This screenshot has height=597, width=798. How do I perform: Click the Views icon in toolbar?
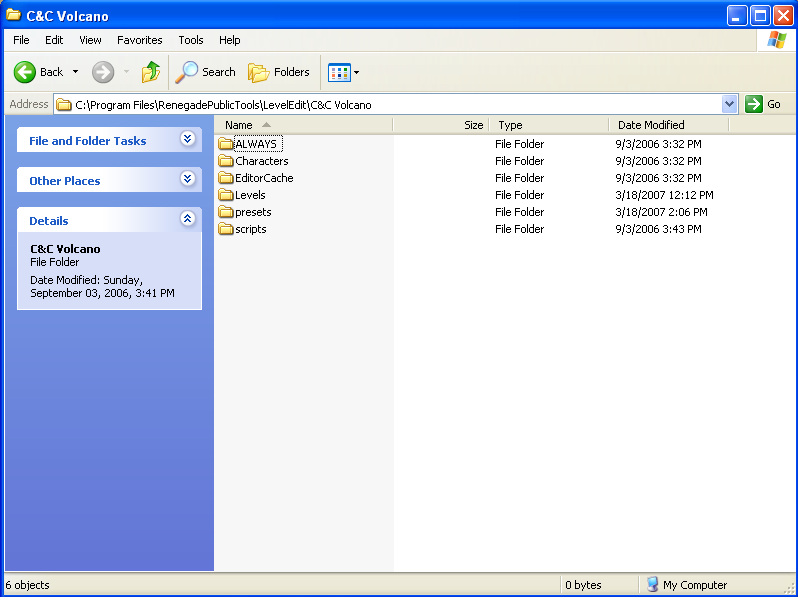(339, 72)
